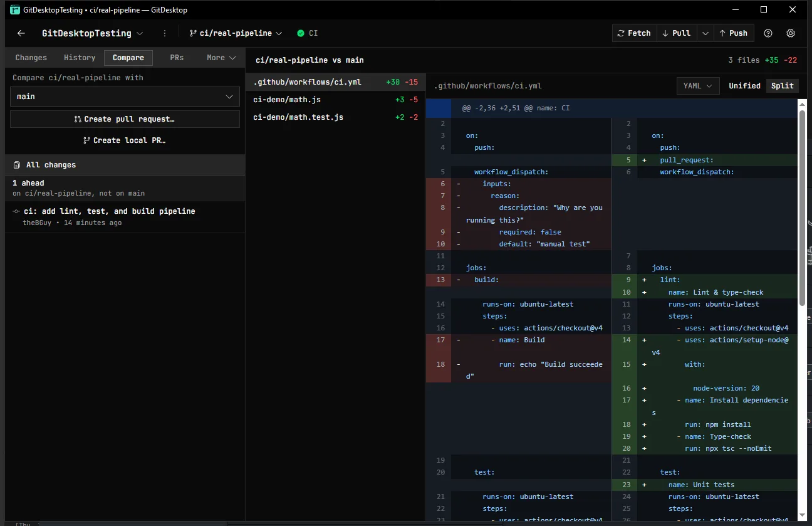The width and height of the screenshot is (812, 526).
Task: Select file ci-demo/math.js
Action: (x=335, y=100)
